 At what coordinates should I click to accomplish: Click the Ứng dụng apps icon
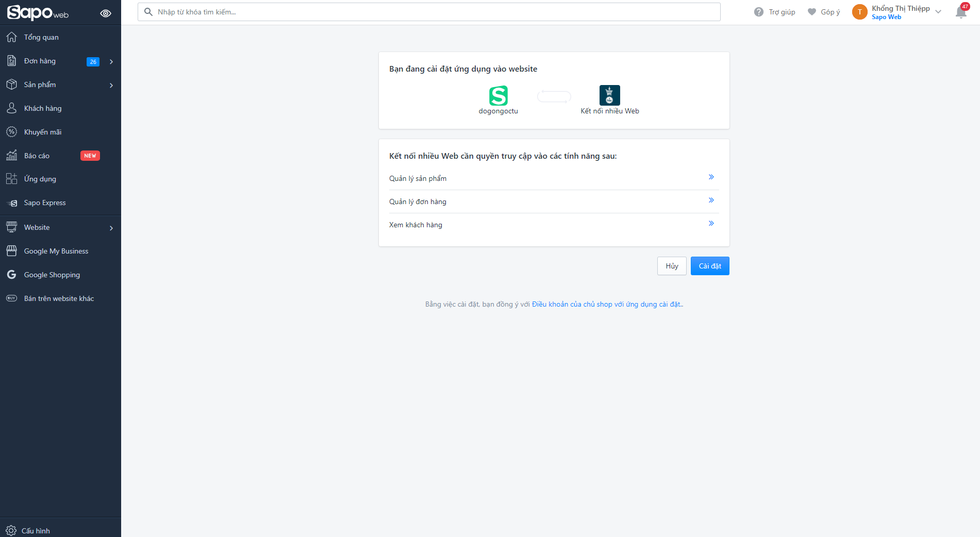click(11, 179)
